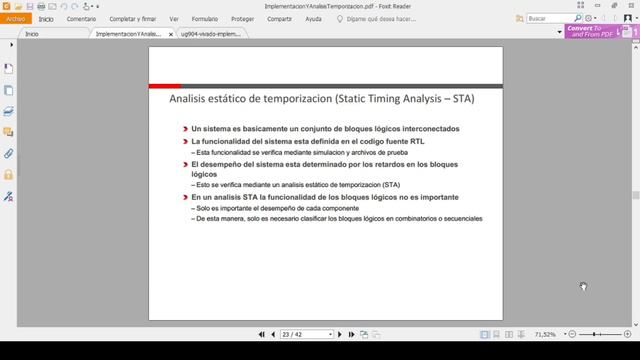Open the Customize Quick Access toolbar dropdown arrow
Image resolution: width=640 pixels, height=360 pixels.
[97, 7]
